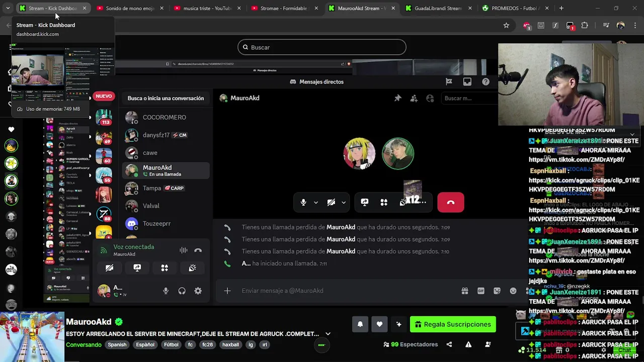Viewport: 644px width, 362px height.
Task: Click the fc26 tag
Action: [207, 345]
